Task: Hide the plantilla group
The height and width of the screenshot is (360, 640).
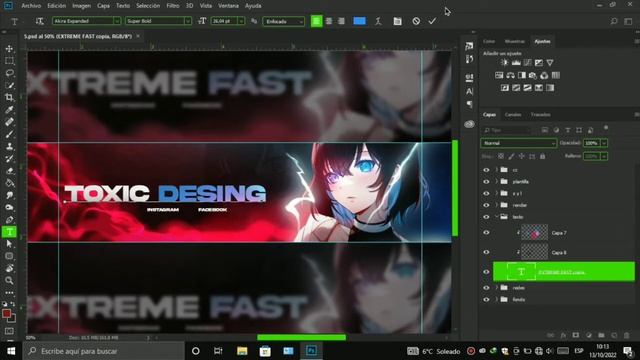Action: click(486, 182)
